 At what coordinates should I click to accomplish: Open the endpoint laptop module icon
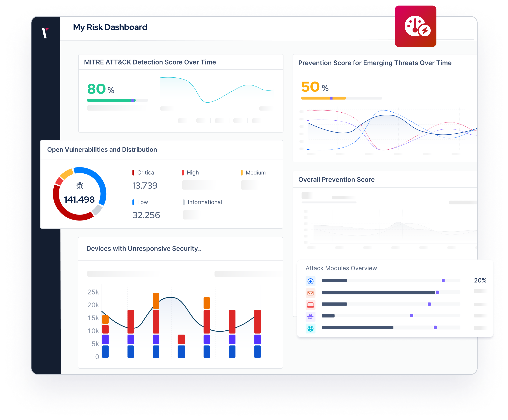click(311, 305)
